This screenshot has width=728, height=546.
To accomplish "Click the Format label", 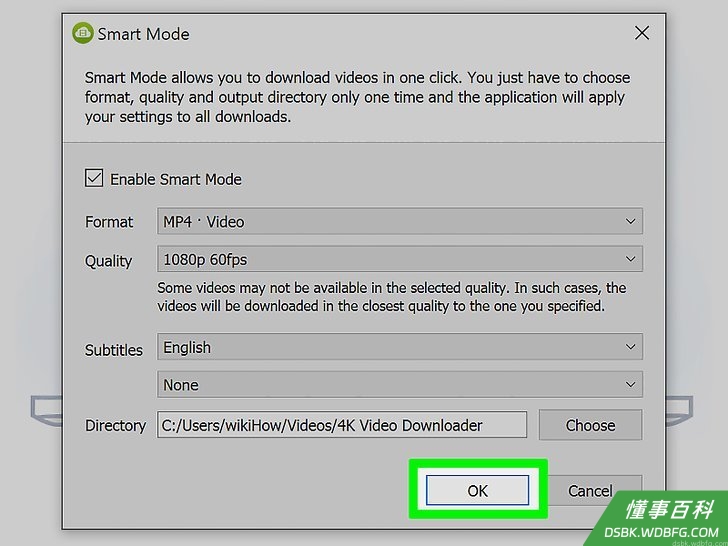I will [109, 222].
